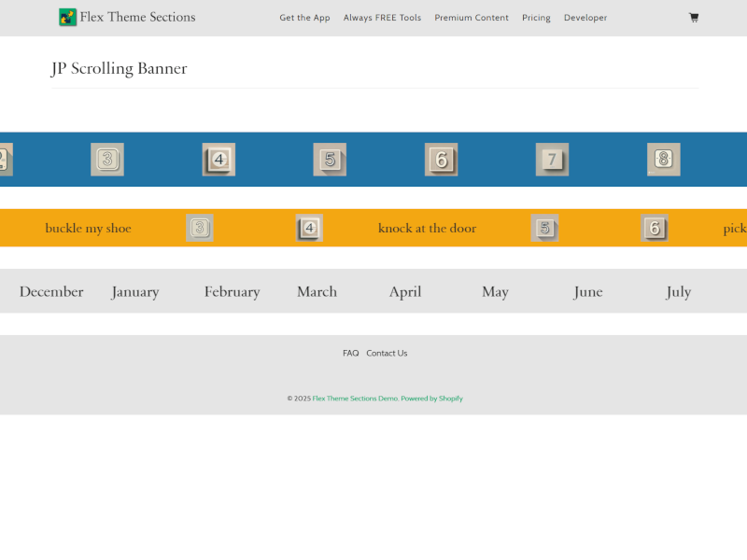Open the FAQ footer link
The width and height of the screenshot is (747, 560).
point(350,353)
